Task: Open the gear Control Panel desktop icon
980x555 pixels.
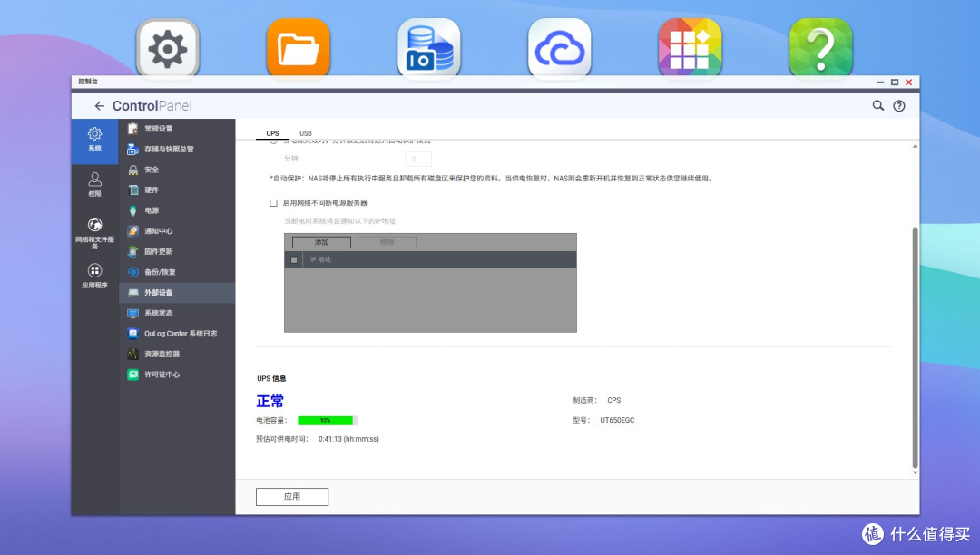Action: pos(168,49)
